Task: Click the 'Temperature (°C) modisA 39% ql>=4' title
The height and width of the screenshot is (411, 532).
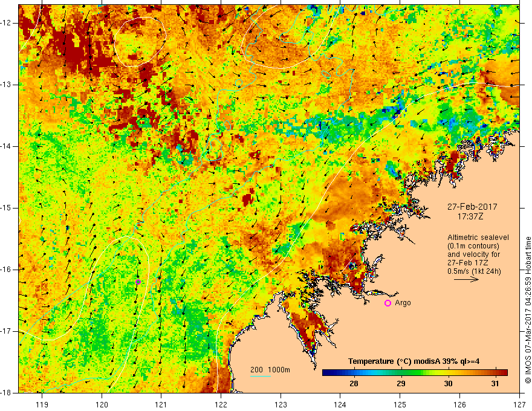Action: (x=414, y=361)
